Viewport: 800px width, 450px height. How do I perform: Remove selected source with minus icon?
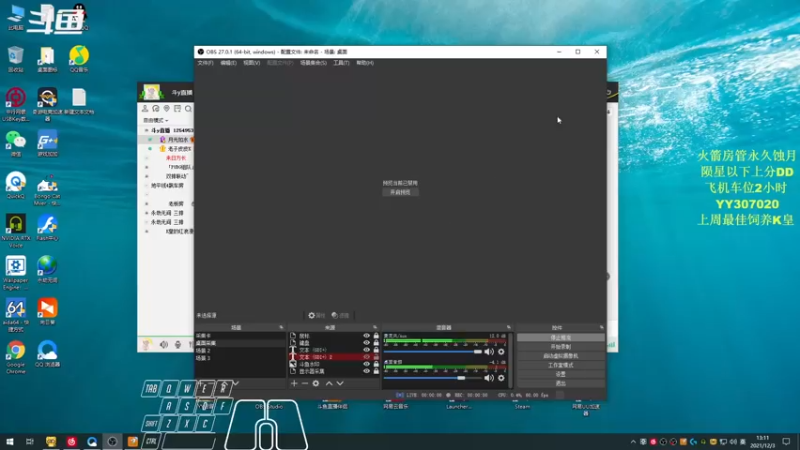pos(305,383)
